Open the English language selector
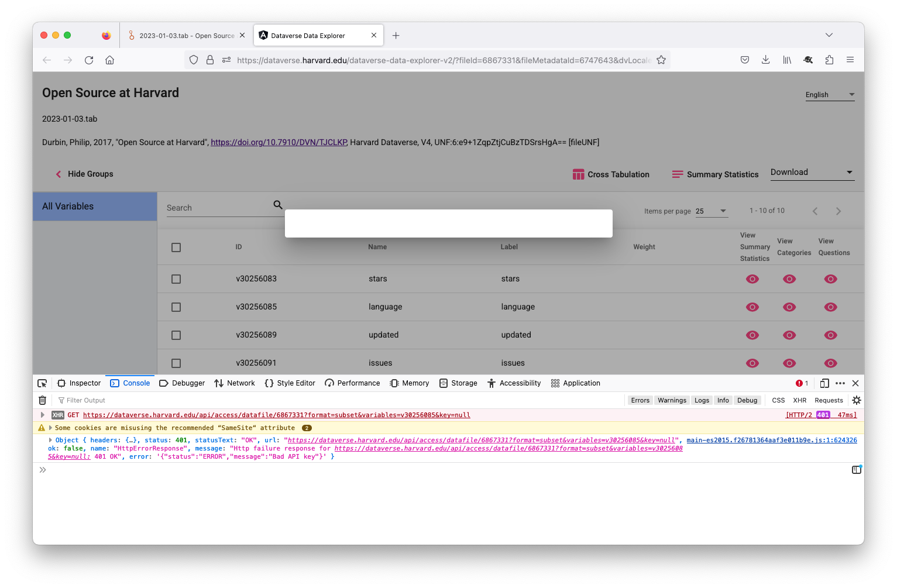The width and height of the screenshot is (897, 588). [x=829, y=94]
